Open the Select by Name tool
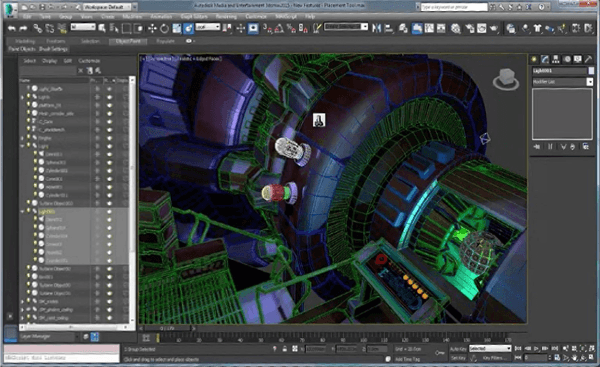The height and width of the screenshot is (367, 600). coord(114,28)
